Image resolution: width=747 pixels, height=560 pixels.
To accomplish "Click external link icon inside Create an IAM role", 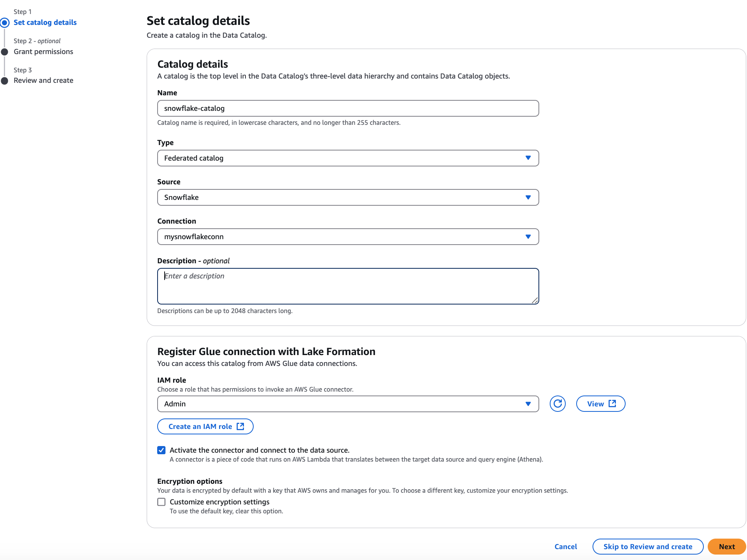I will [x=240, y=426].
